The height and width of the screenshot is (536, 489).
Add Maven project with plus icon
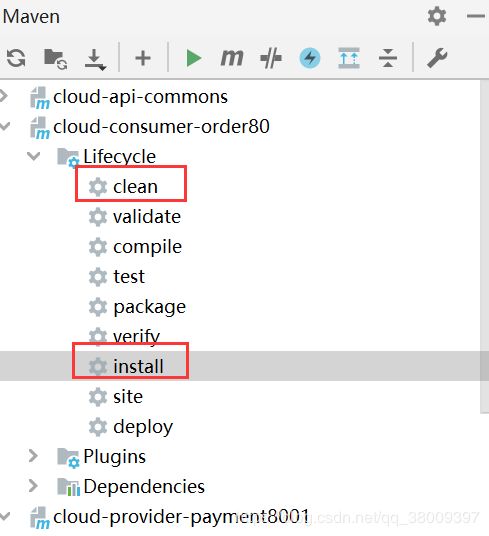coord(143,58)
